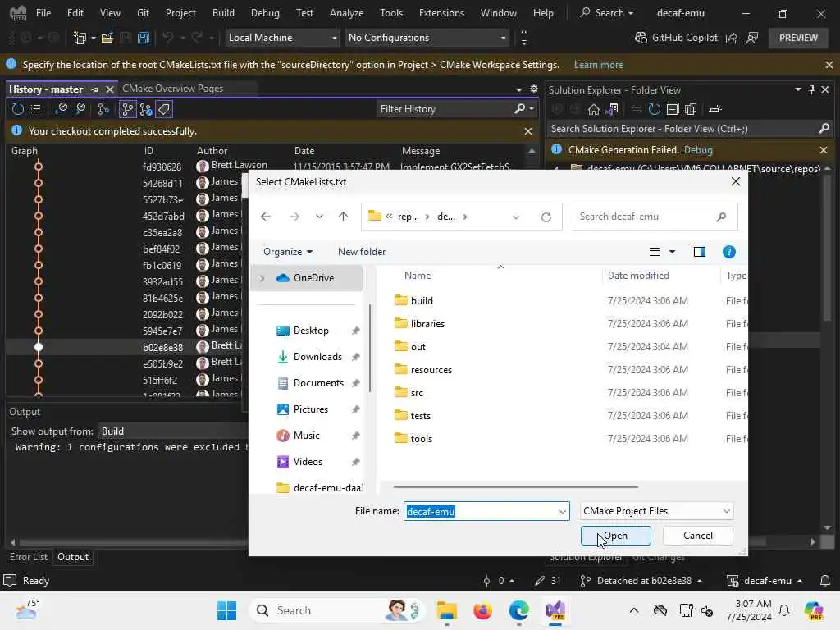Click the Debug link in CMake failed bar
The height and width of the screenshot is (630, 840).
tap(698, 150)
